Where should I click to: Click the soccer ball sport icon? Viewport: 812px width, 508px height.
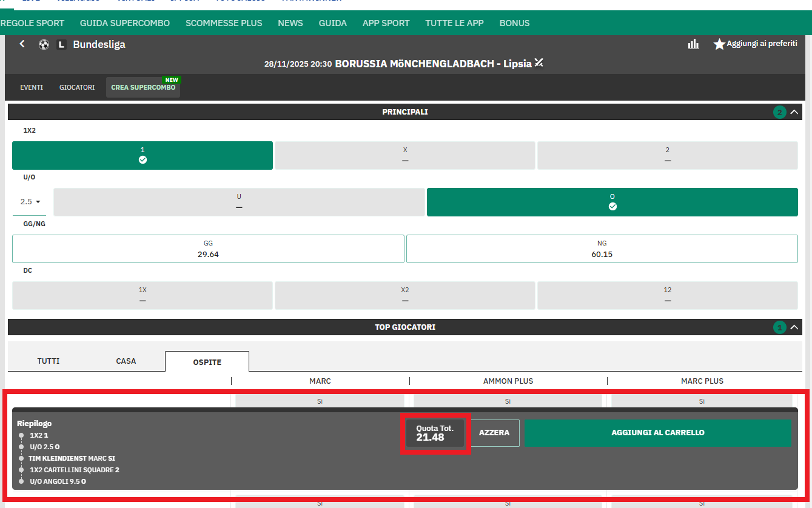tap(44, 44)
